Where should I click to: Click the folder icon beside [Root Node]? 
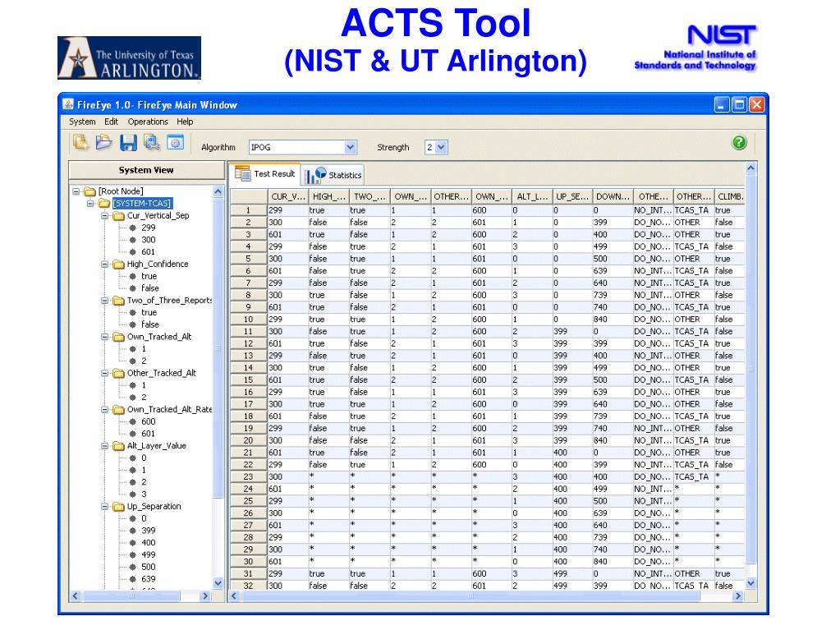tap(90, 191)
